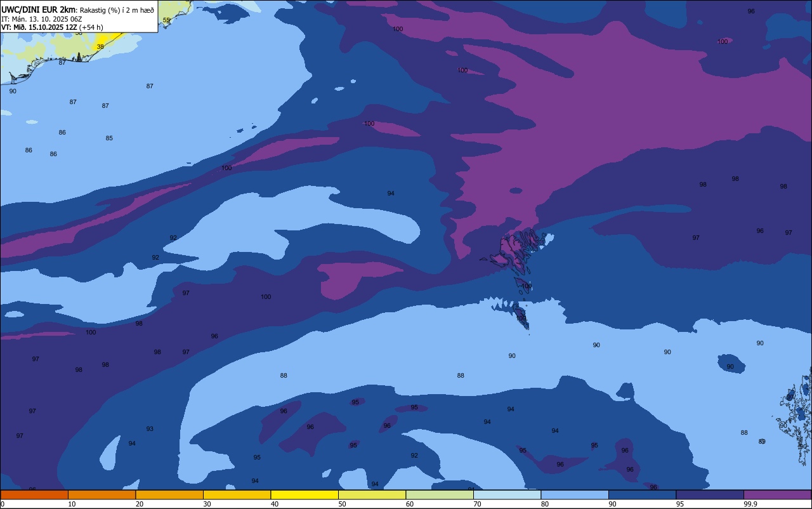Click the "93" humidity value on the map
Image resolution: width=812 pixels, height=509 pixels.
pos(150,429)
